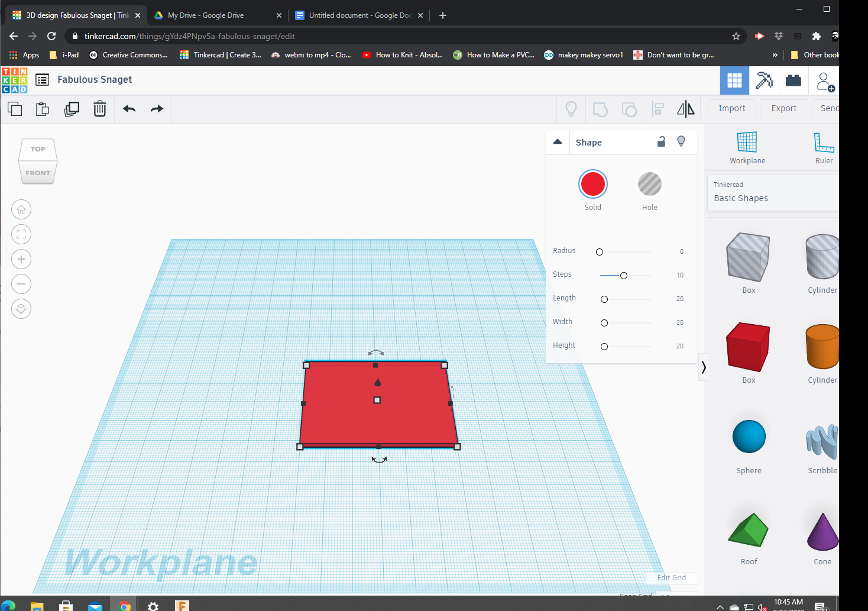Viewport: 868px width, 611px height.
Task: Lock the selected shape
Action: [661, 142]
